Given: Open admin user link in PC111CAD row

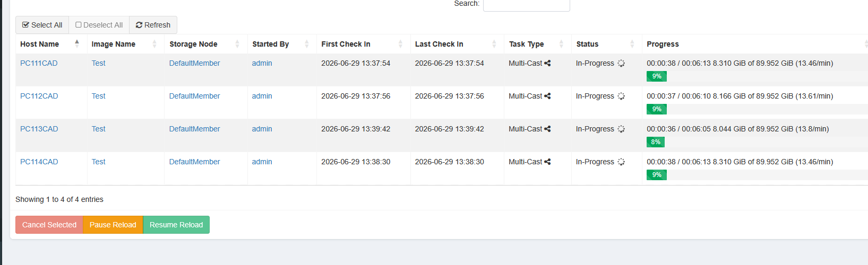Looking at the screenshot, I should tap(262, 63).
